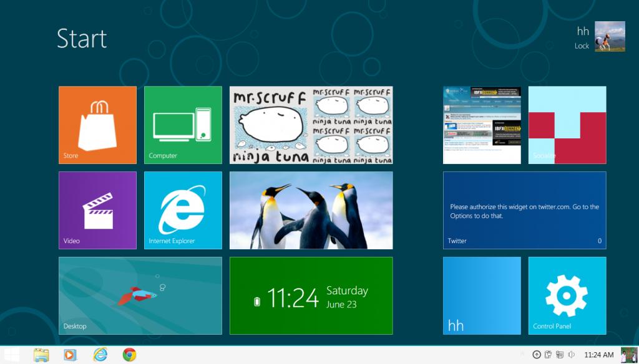639x364 pixels.
Task: Click the hh user name at top right
Action: tap(583, 31)
